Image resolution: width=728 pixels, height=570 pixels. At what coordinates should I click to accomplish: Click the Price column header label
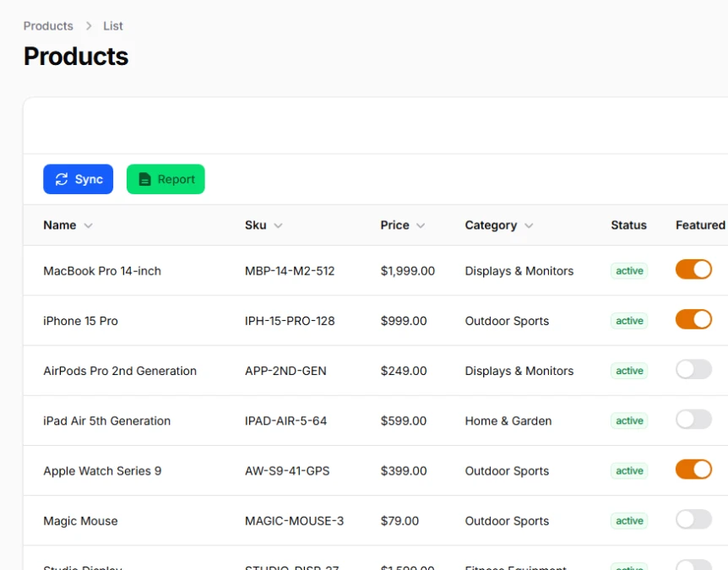point(394,225)
